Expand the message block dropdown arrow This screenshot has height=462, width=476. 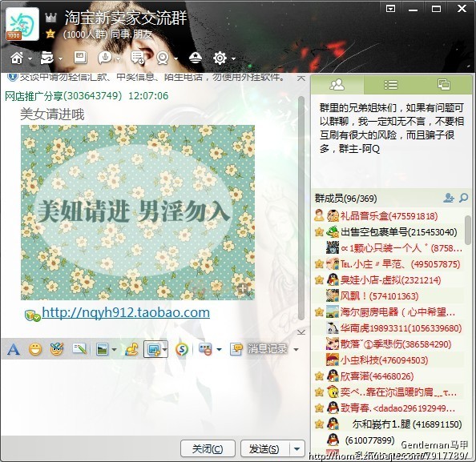[219, 350]
